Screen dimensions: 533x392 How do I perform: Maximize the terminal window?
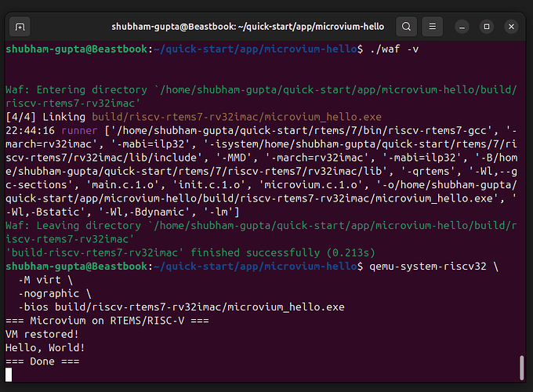pos(487,27)
